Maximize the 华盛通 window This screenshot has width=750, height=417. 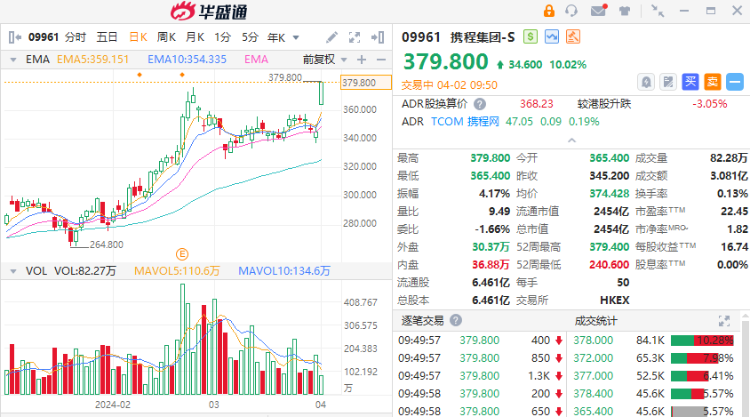(711, 11)
